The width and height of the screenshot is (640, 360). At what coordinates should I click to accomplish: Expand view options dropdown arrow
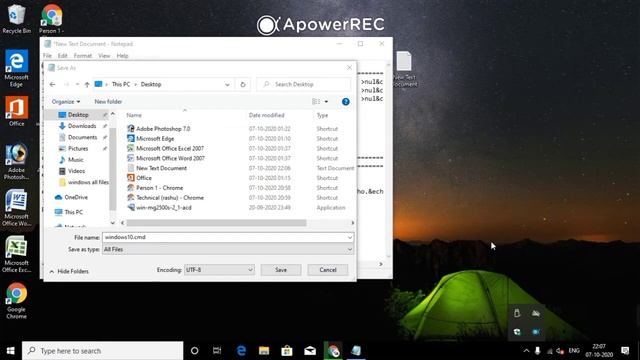(326, 102)
